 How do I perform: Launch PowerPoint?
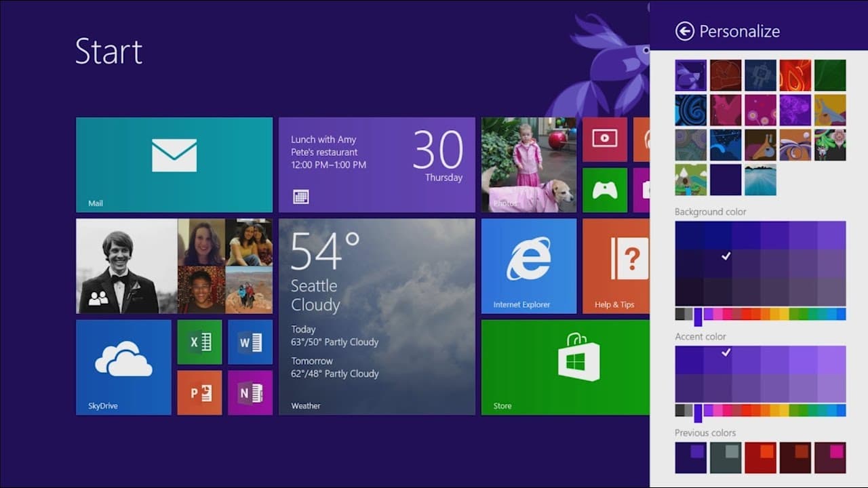click(x=199, y=392)
